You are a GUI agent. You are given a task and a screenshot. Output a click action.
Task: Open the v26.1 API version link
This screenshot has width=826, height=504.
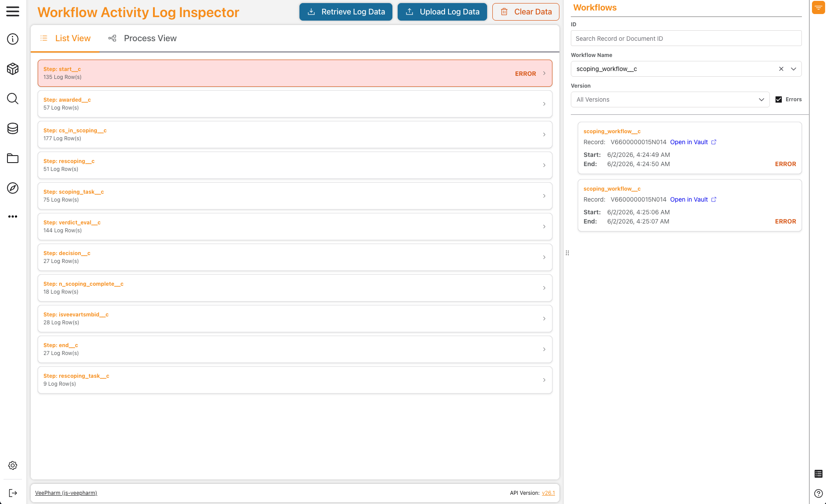click(x=548, y=493)
